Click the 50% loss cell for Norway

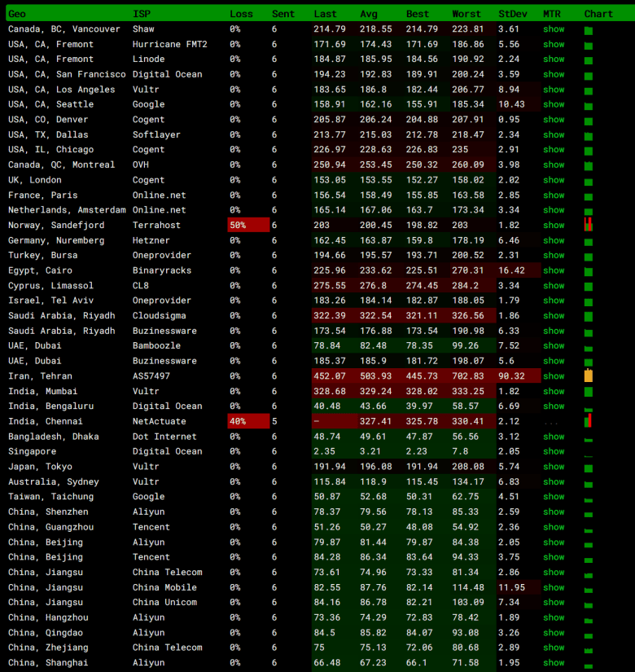tap(248, 226)
